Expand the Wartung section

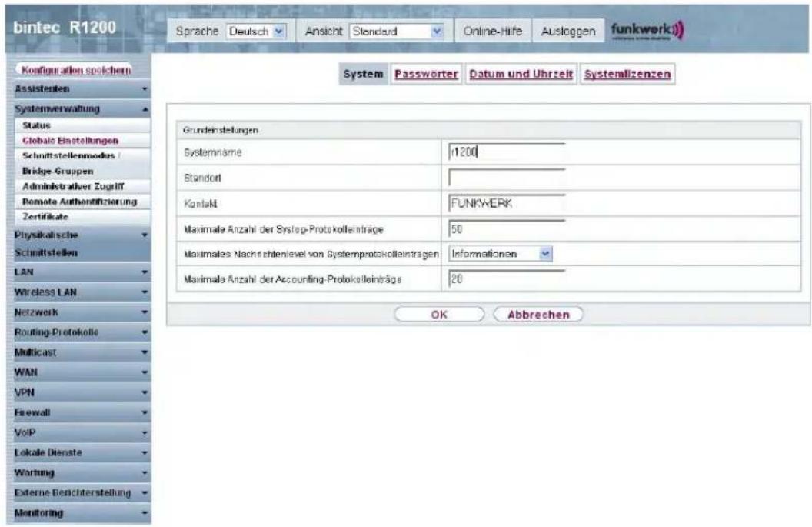point(82,473)
